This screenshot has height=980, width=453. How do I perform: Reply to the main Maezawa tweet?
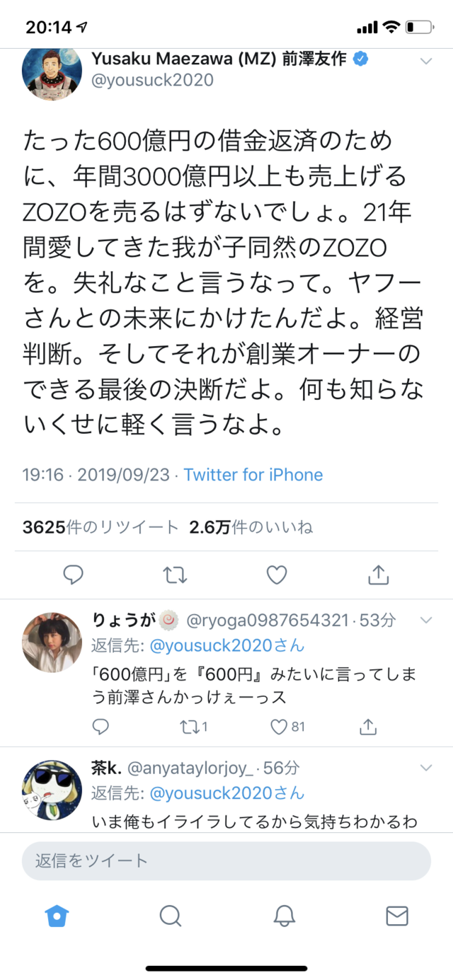pyautogui.click(x=73, y=575)
